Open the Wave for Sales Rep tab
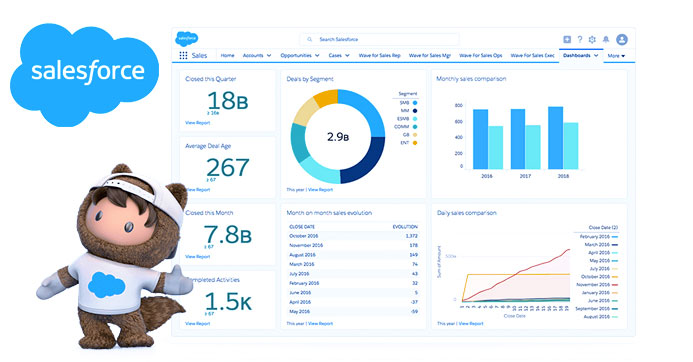This screenshot has width=693, height=362. [379, 56]
